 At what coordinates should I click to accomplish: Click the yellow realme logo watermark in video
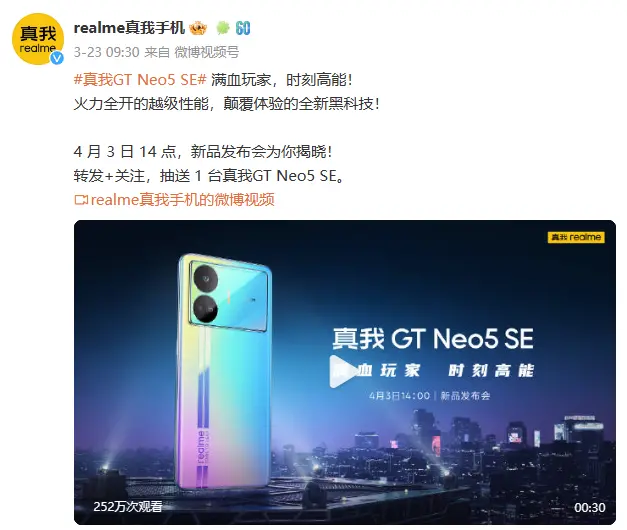(576, 237)
